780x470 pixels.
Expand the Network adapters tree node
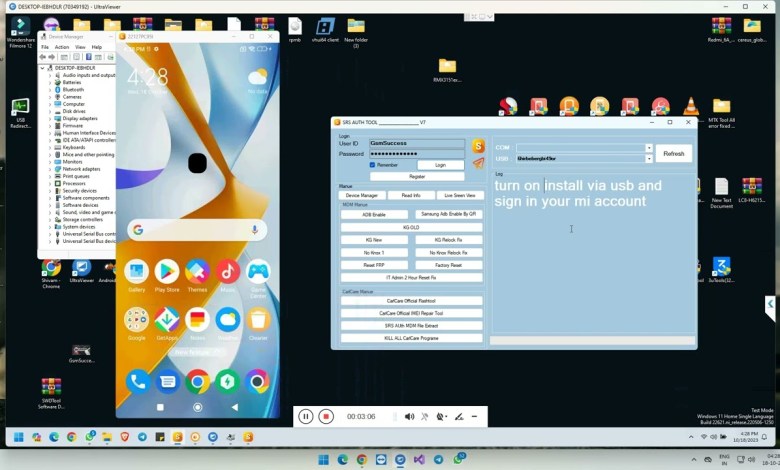[50, 169]
